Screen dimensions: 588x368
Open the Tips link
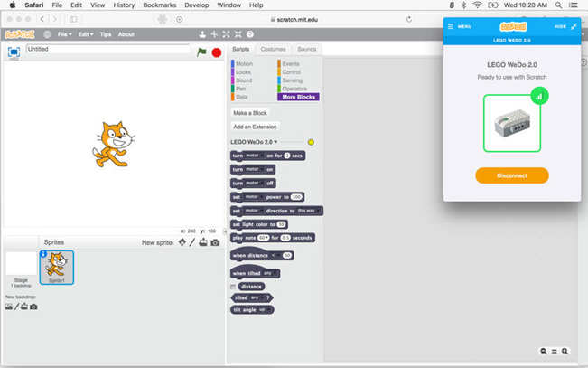tap(106, 34)
